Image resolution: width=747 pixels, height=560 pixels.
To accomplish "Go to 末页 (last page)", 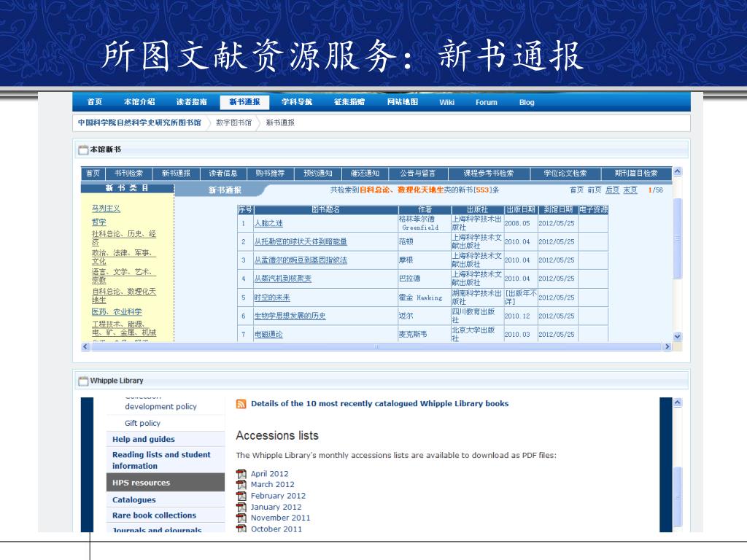I will tap(630, 190).
